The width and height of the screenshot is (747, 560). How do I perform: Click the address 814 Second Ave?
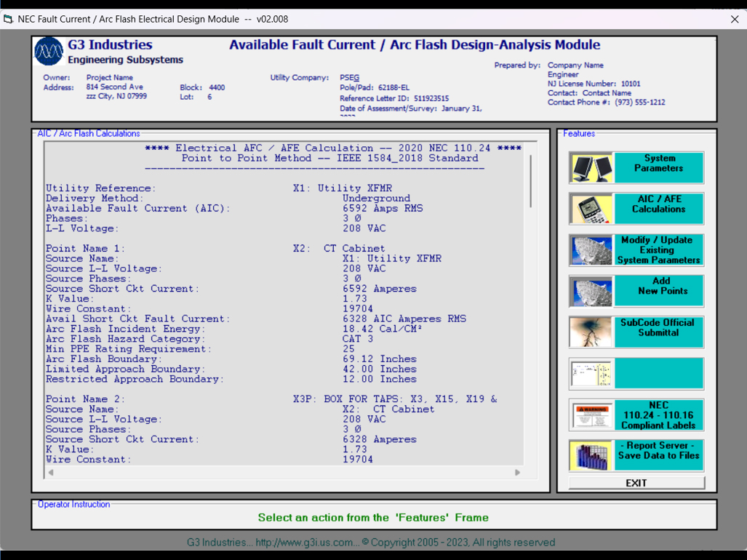coord(114,87)
